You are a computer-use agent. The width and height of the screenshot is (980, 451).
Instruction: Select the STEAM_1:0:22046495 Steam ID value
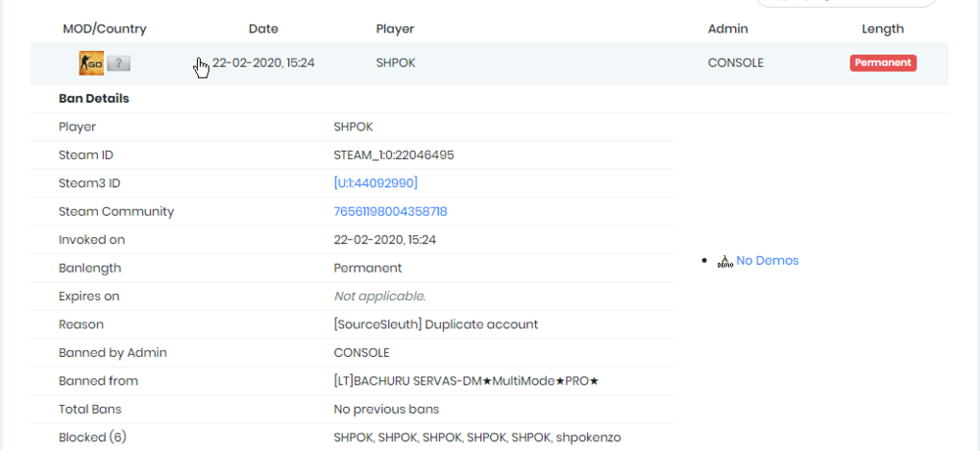[393, 155]
